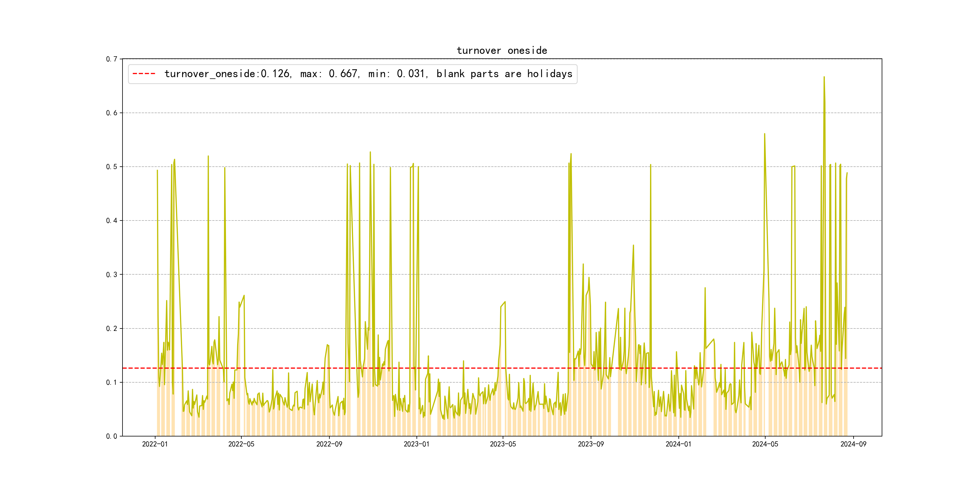The image size is (980, 490).
Task: Click the 0.7 y-axis tick label
Action: click(x=112, y=59)
